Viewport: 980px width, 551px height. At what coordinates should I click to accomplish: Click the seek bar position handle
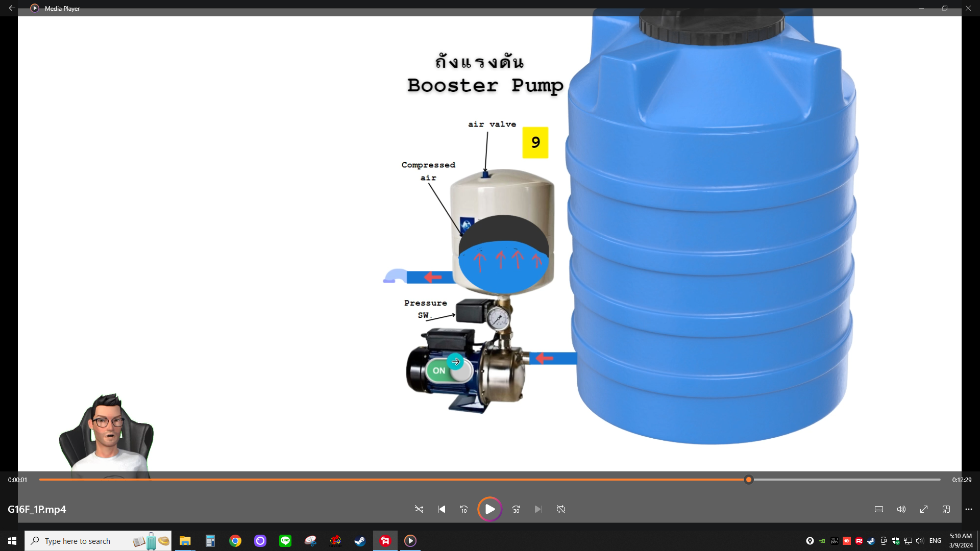749,480
